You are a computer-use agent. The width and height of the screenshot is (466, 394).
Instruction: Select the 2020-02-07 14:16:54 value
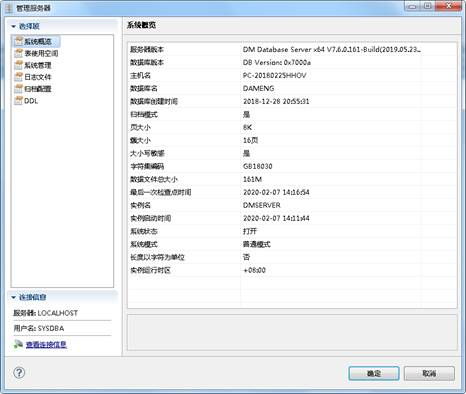[276, 193]
